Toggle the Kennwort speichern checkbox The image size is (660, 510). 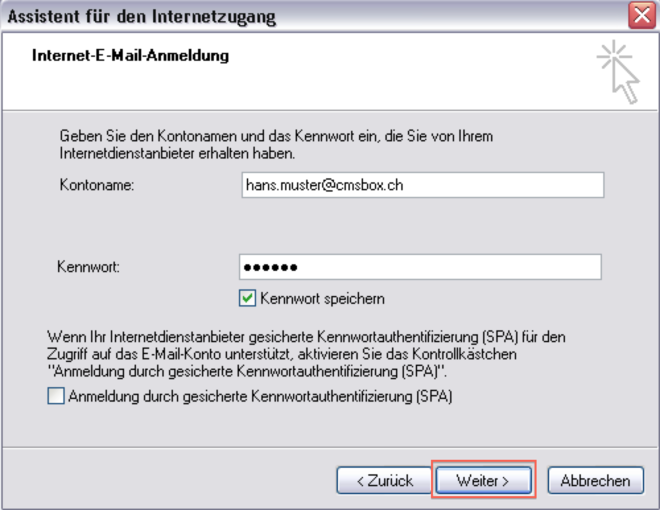click(247, 298)
